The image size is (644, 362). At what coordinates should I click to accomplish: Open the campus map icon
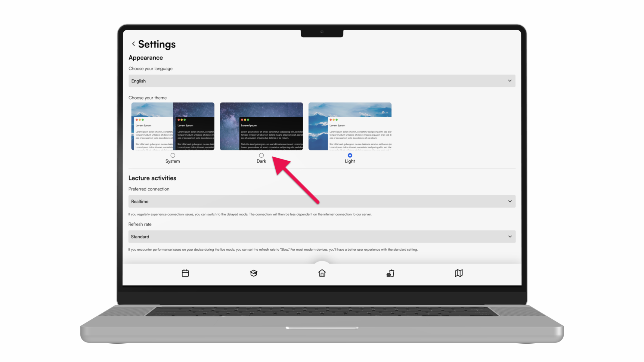(x=458, y=273)
